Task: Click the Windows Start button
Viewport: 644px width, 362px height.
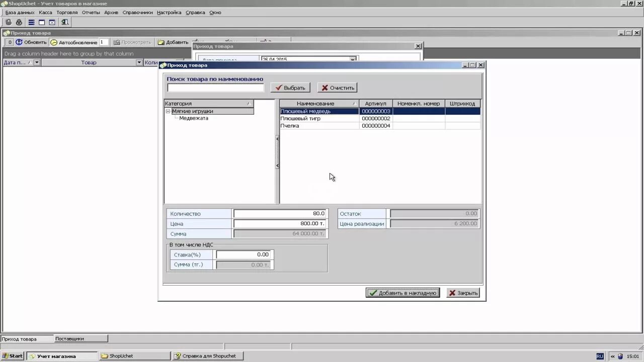Action: pyautogui.click(x=13, y=356)
